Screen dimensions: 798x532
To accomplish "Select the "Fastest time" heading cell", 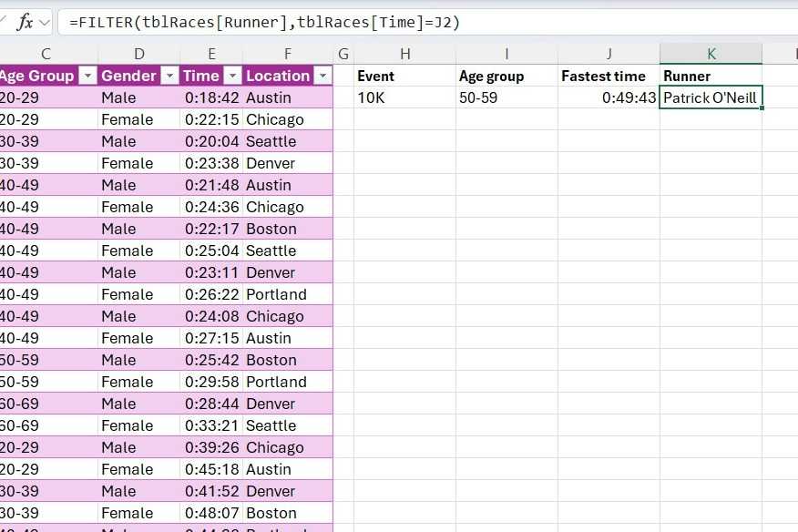I will (609, 76).
